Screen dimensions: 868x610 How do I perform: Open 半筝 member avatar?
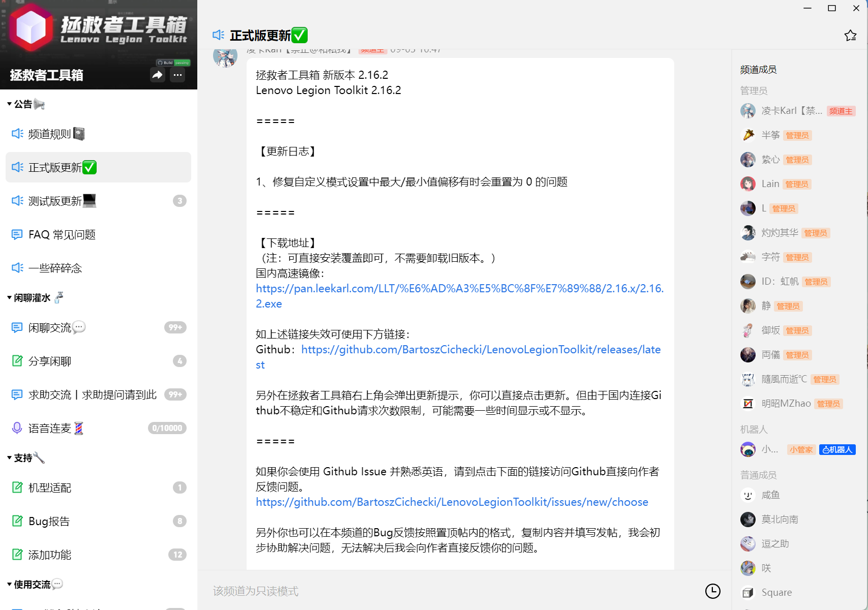(748, 135)
